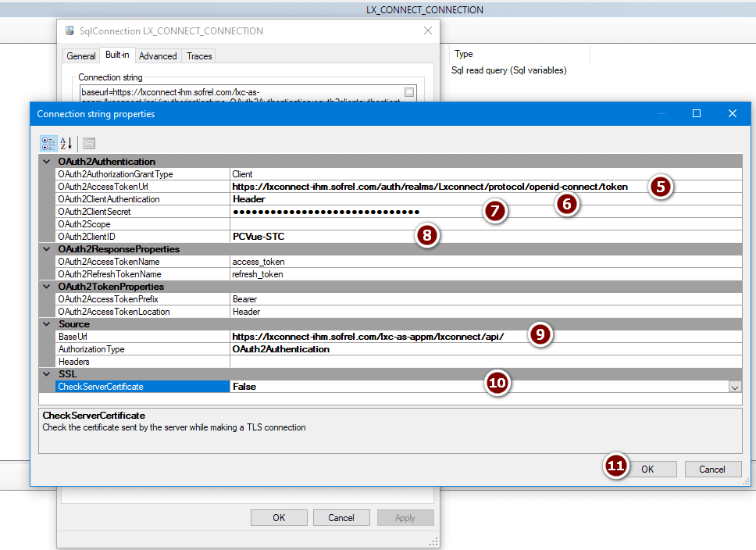Click the connection string ellipsis browse button
Image resolution: width=756 pixels, height=550 pixels.
[409, 92]
